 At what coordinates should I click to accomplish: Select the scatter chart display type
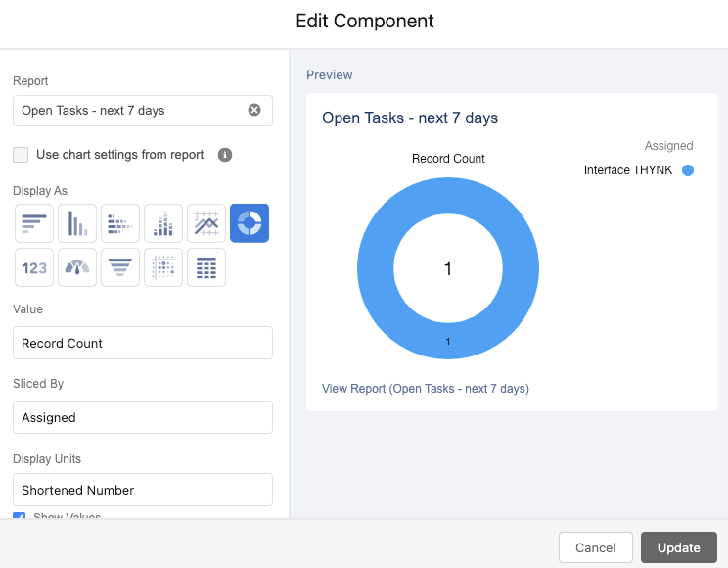tap(163, 267)
